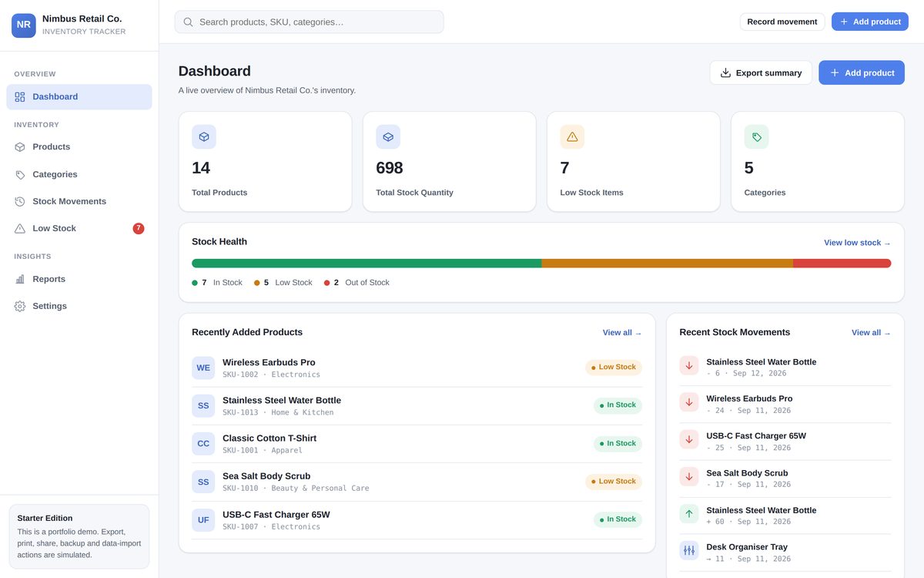Image resolution: width=924 pixels, height=578 pixels.
Task: Click View all for Recently Added Products
Action: [622, 333]
